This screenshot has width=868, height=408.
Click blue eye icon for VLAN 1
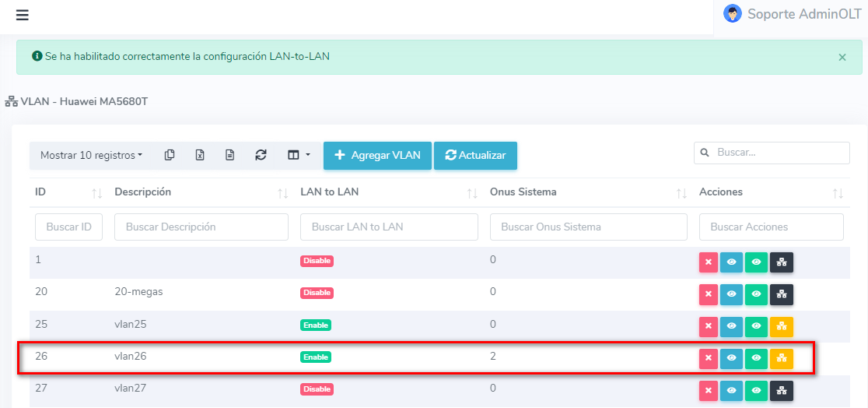(x=732, y=262)
